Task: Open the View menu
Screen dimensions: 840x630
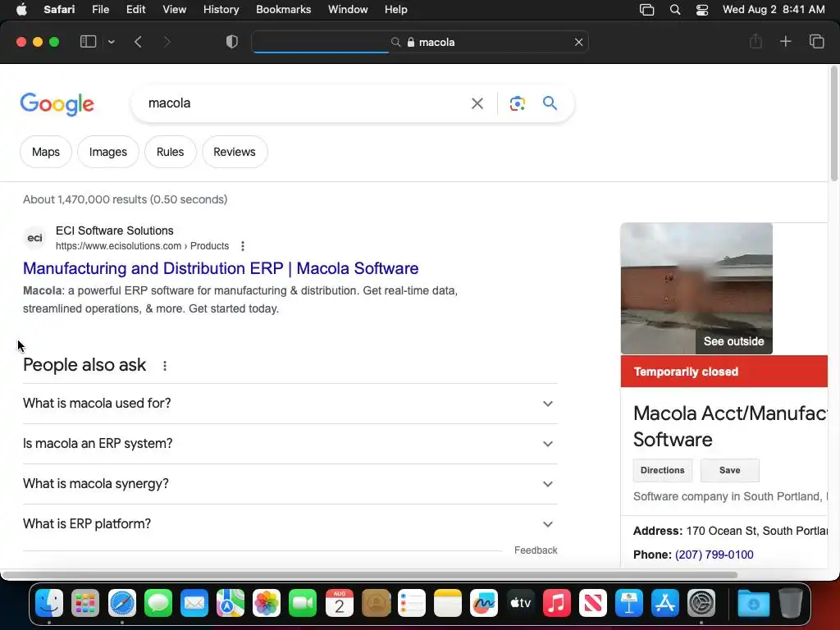Action: [x=174, y=10]
